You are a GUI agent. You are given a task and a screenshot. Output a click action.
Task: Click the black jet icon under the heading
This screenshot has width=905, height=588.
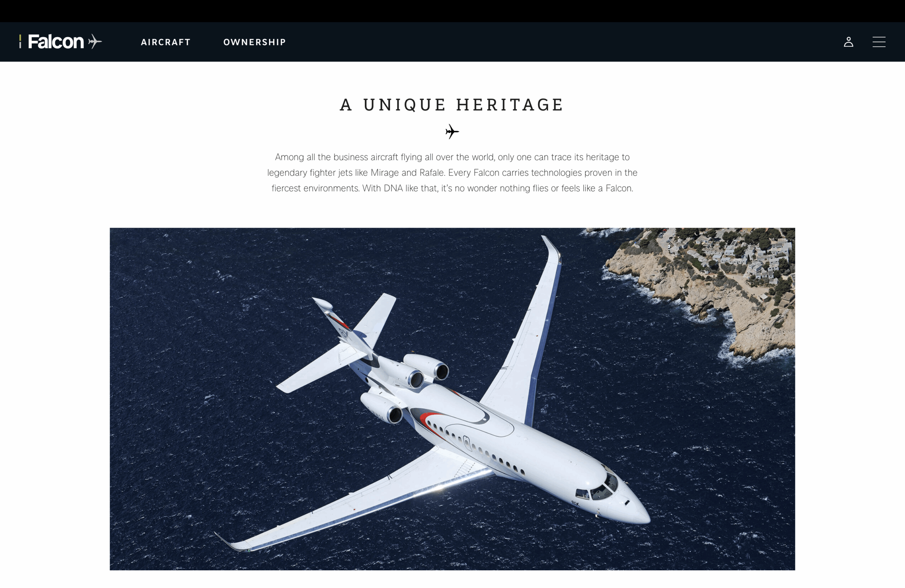pyautogui.click(x=452, y=132)
